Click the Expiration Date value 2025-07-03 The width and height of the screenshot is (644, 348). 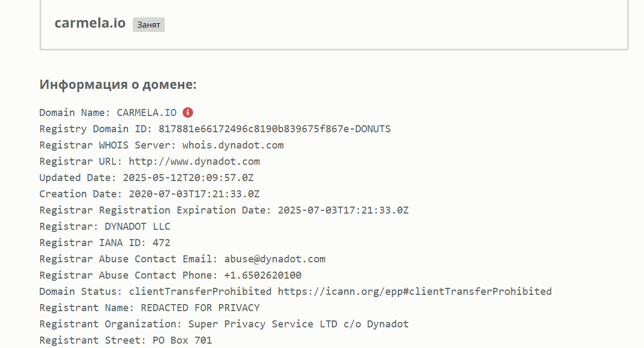click(343, 210)
